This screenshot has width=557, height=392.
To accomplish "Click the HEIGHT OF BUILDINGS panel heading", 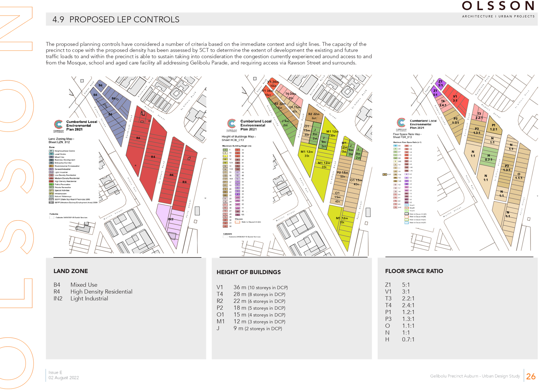I will coord(249,272).
